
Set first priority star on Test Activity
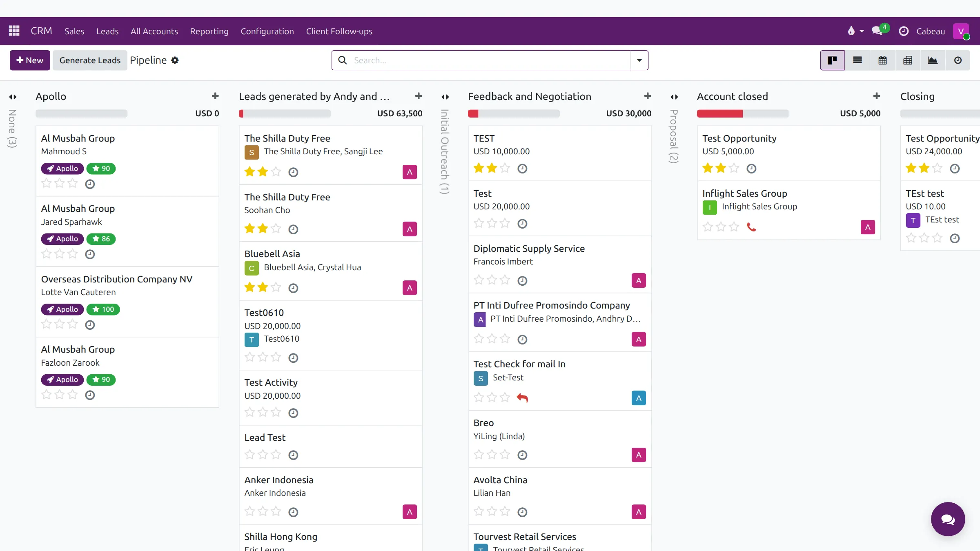click(249, 413)
